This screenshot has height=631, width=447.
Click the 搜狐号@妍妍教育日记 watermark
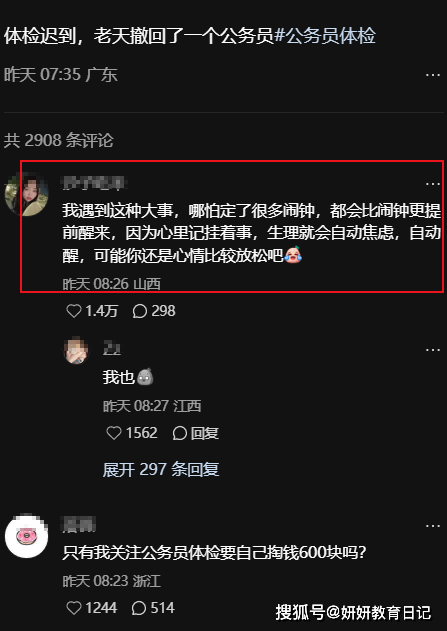pos(353,612)
